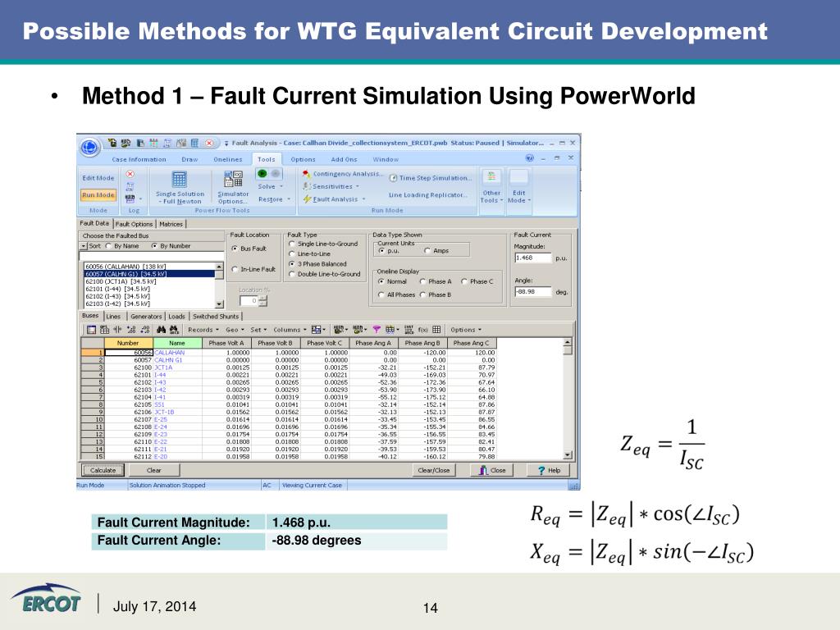Open the Columns dropdown menu

click(x=290, y=330)
